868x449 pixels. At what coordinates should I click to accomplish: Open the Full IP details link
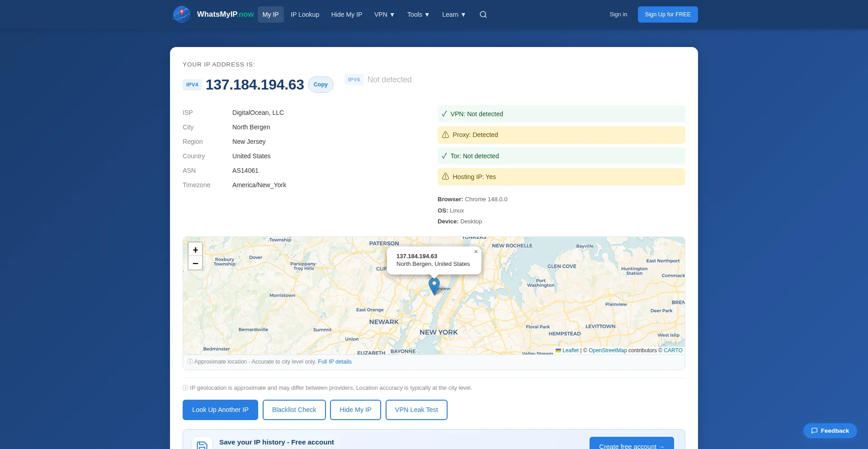(335, 362)
